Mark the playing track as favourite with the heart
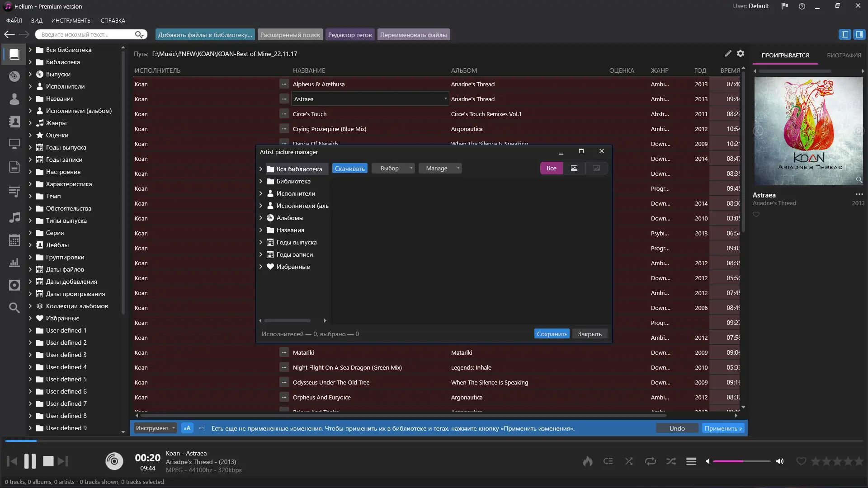868x488 pixels. point(801,461)
